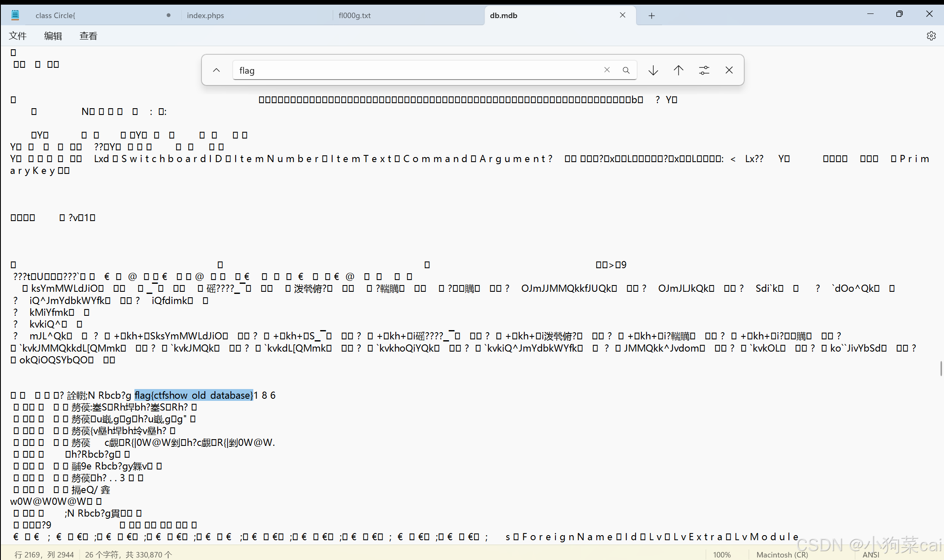Image resolution: width=944 pixels, height=560 pixels.
Task: Open search options sliders icon
Action: pyautogui.click(x=704, y=70)
